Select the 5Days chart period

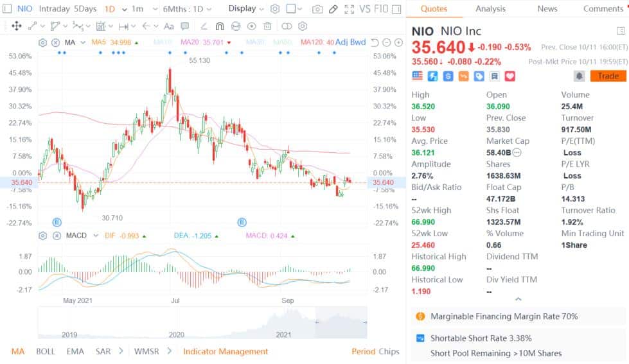(85, 9)
